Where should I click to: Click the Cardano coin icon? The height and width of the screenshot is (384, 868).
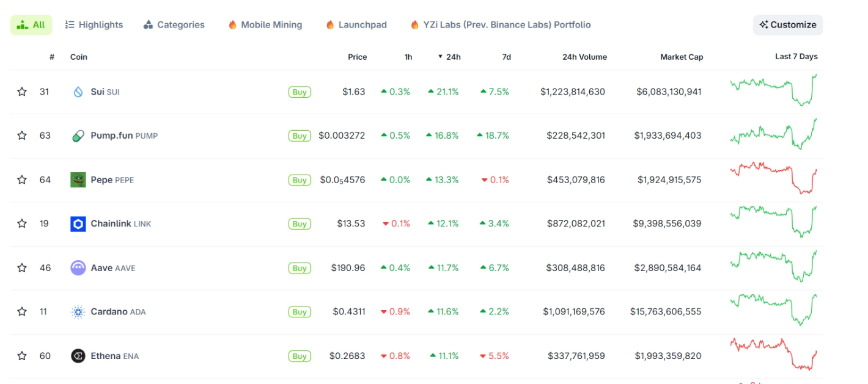coord(78,312)
